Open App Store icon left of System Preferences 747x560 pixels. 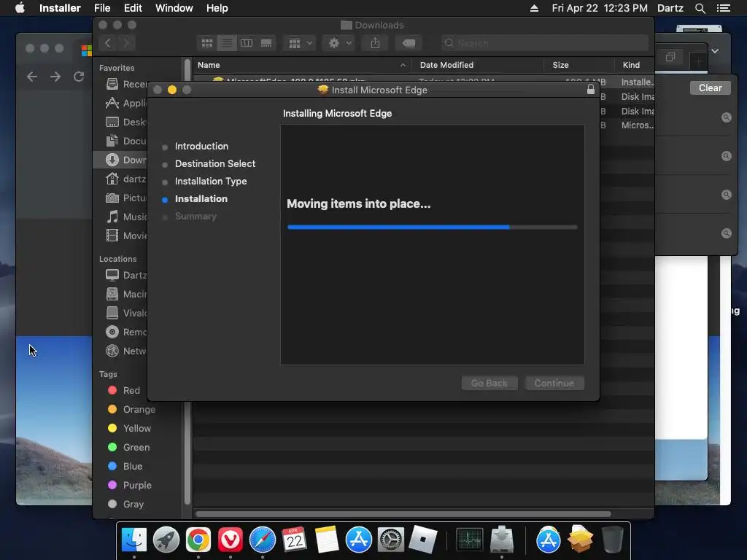(358, 540)
